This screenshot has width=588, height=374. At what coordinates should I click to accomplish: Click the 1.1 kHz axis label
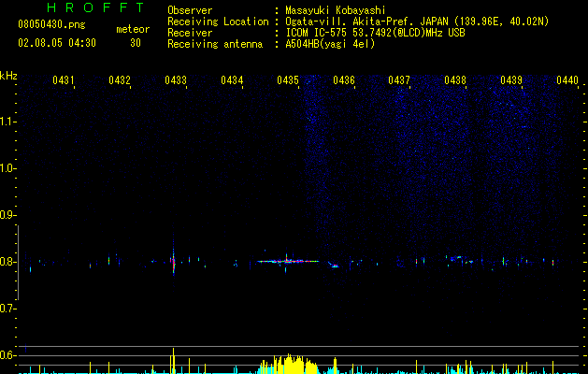tap(7, 122)
